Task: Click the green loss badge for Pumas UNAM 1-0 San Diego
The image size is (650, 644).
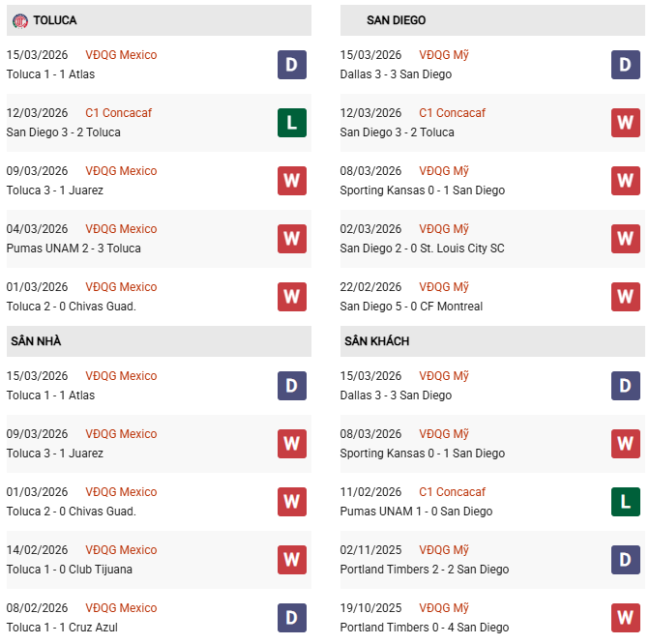Action: (626, 502)
